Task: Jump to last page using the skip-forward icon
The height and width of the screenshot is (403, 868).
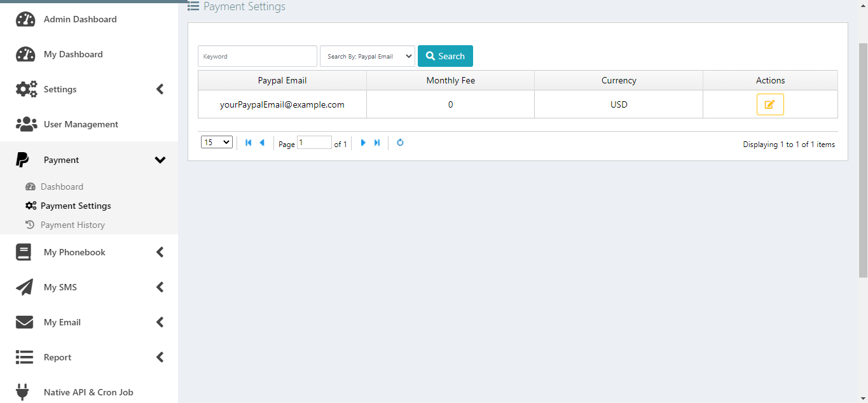Action: click(377, 143)
